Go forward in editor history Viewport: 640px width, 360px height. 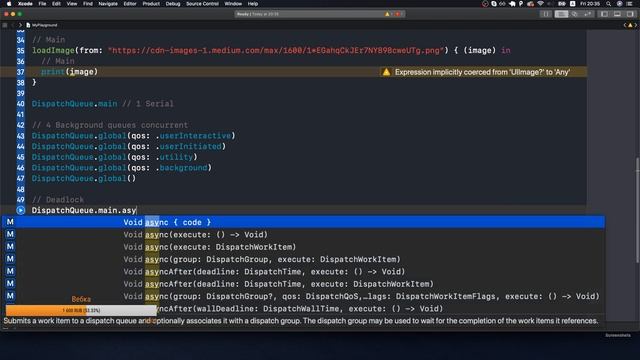tap(20, 25)
